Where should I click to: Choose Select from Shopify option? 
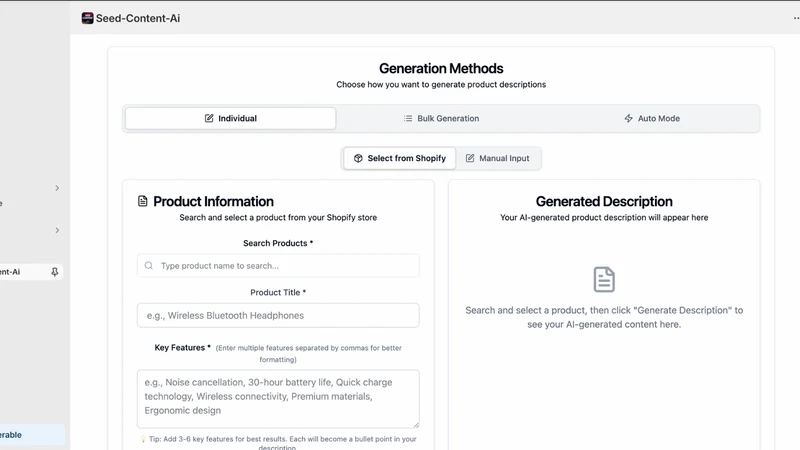399,158
